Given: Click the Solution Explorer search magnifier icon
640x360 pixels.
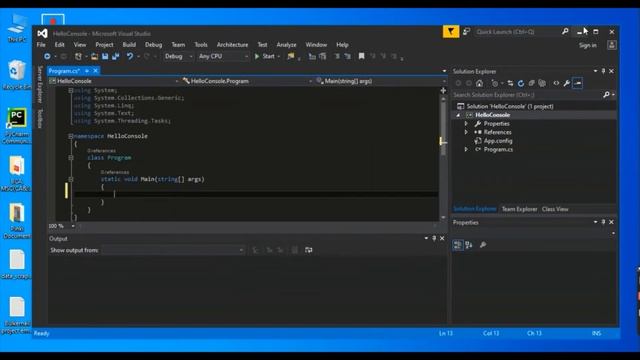Looking at the screenshot, I should click(606, 95).
